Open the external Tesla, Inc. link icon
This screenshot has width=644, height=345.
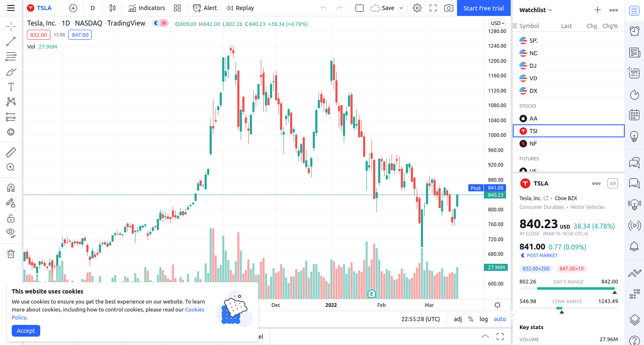pyautogui.click(x=546, y=198)
